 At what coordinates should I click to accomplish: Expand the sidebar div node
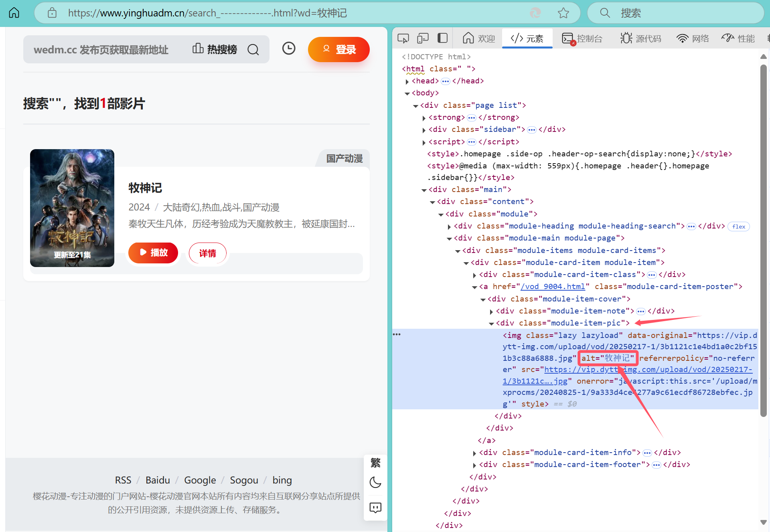tap(424, 130)
